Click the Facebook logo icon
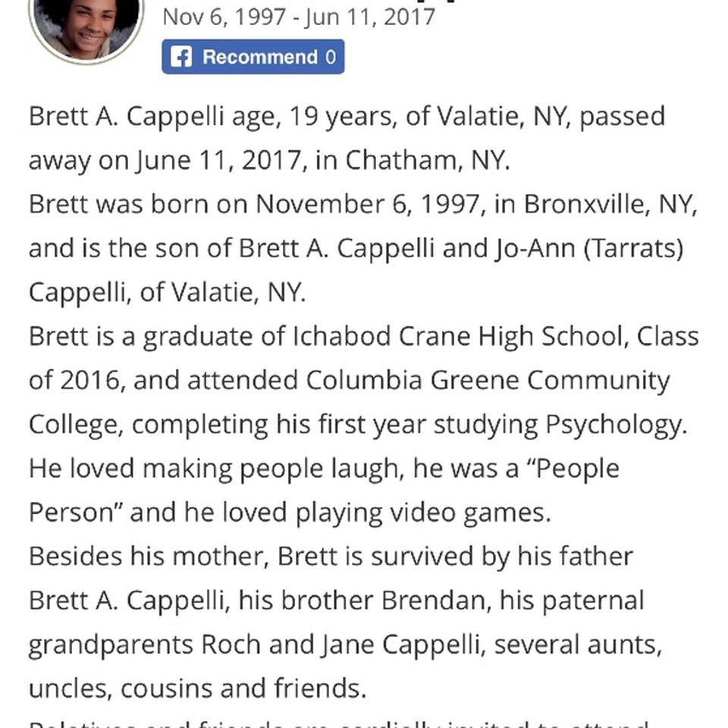 tap(180, 57)
